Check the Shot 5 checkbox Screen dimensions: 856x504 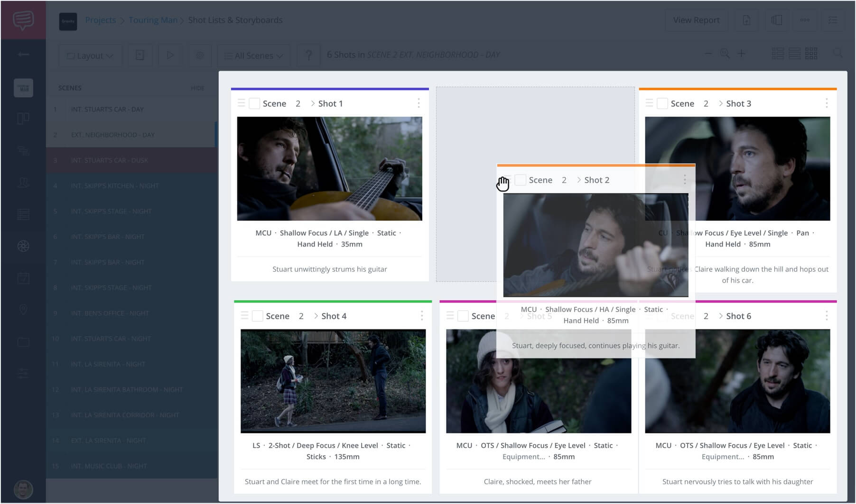[x=463, y=316]
